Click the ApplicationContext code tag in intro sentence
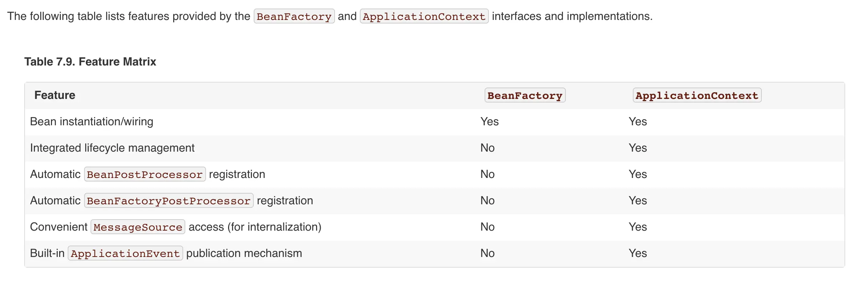The height and width of the screenshot is (289, 868). point(424,16)
